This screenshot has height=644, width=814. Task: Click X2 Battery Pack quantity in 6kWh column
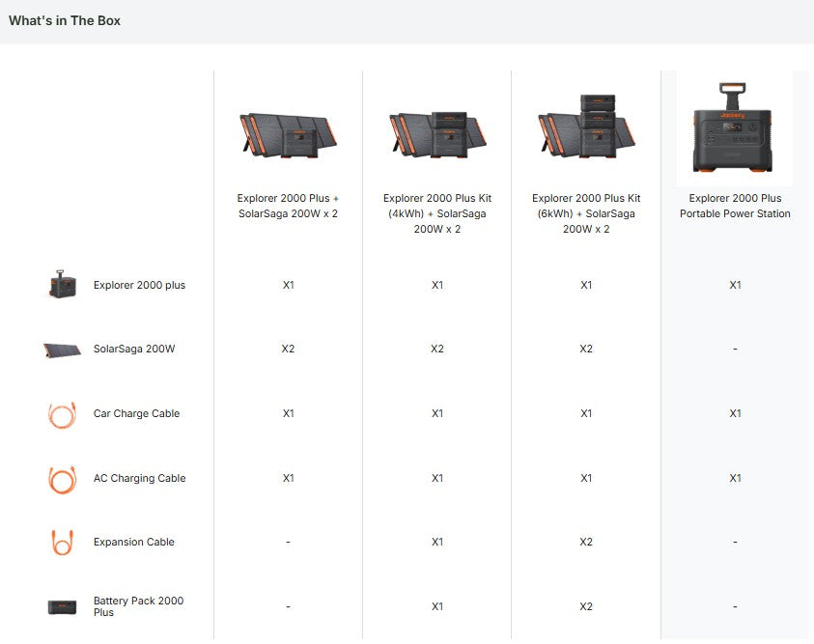click(x=585, y=606)
